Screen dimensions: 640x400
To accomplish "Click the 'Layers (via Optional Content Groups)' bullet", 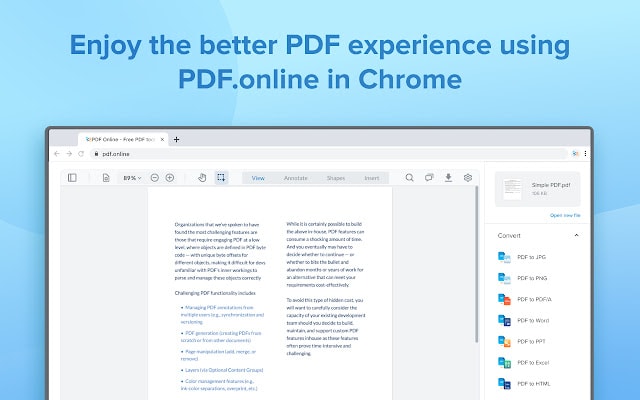I will [x=222, y=370].
